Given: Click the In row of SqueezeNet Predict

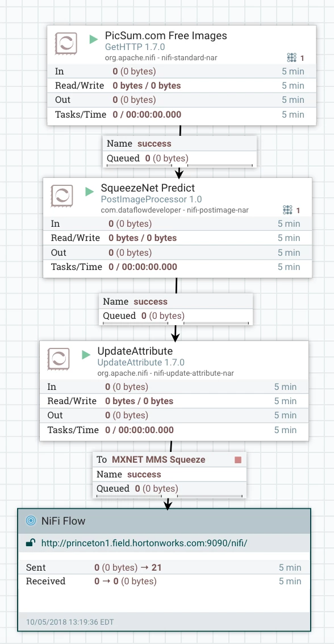Looking at the screenshot, I should point(178,224).
